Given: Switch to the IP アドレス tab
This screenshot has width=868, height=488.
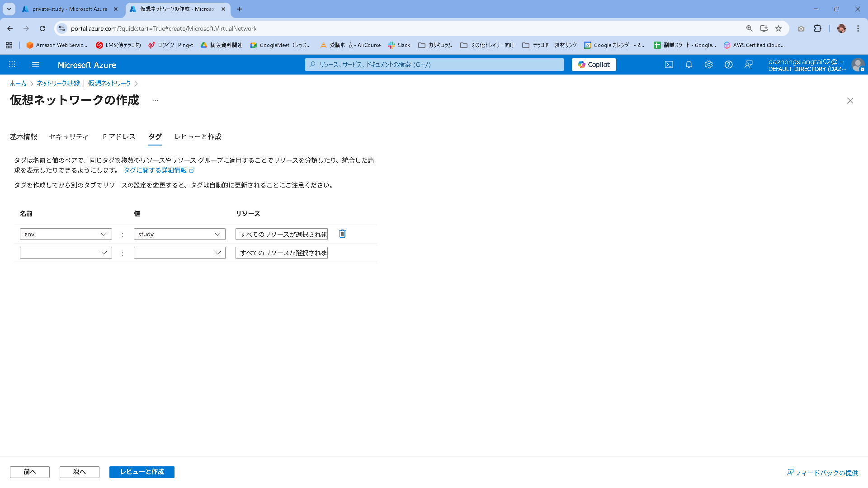Looking at the screenshot, I should 118,136.
